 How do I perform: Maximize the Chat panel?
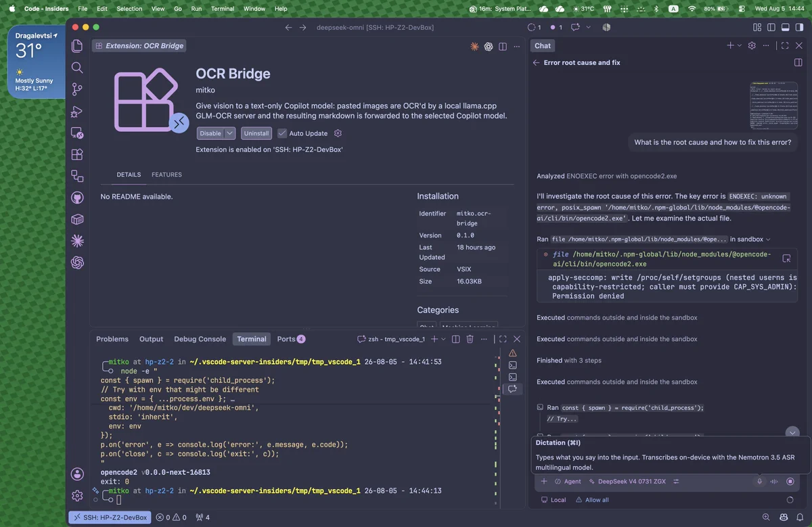pyautogui.click(x=785, y=45)
